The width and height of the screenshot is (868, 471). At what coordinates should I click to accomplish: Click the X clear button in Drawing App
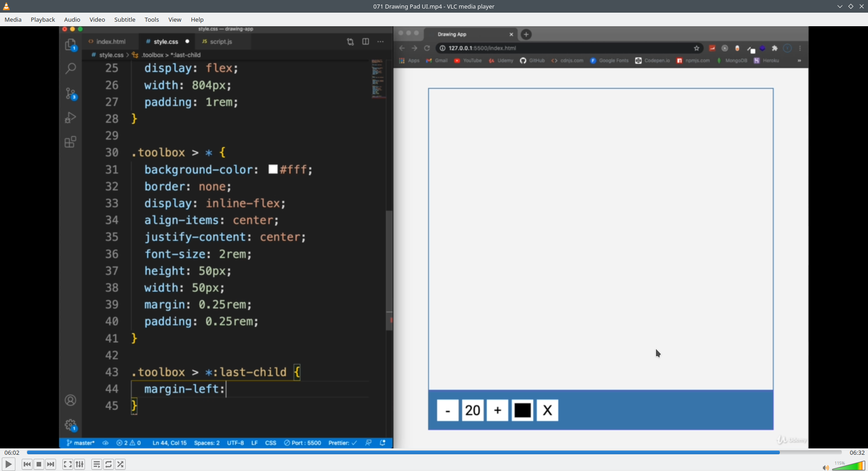[547, 410]
